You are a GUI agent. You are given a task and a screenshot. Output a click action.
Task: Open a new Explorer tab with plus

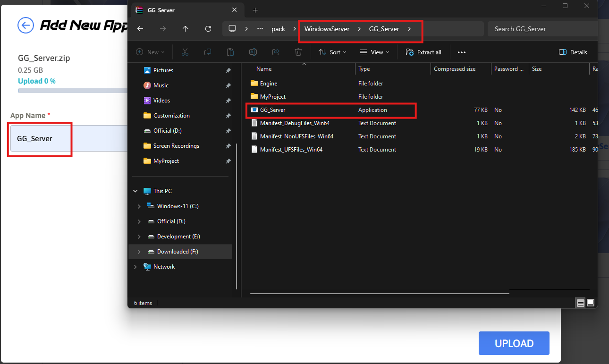(x=255, y=10)
